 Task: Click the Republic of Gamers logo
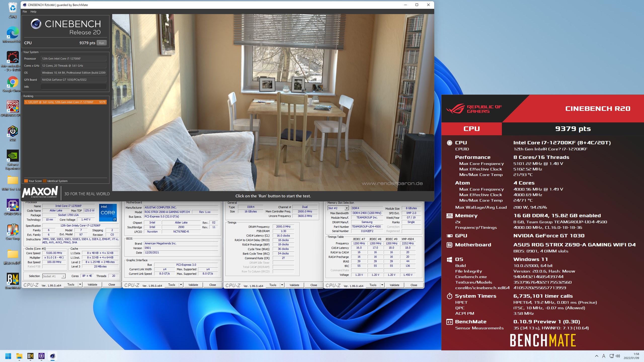[x=474, y=109]
